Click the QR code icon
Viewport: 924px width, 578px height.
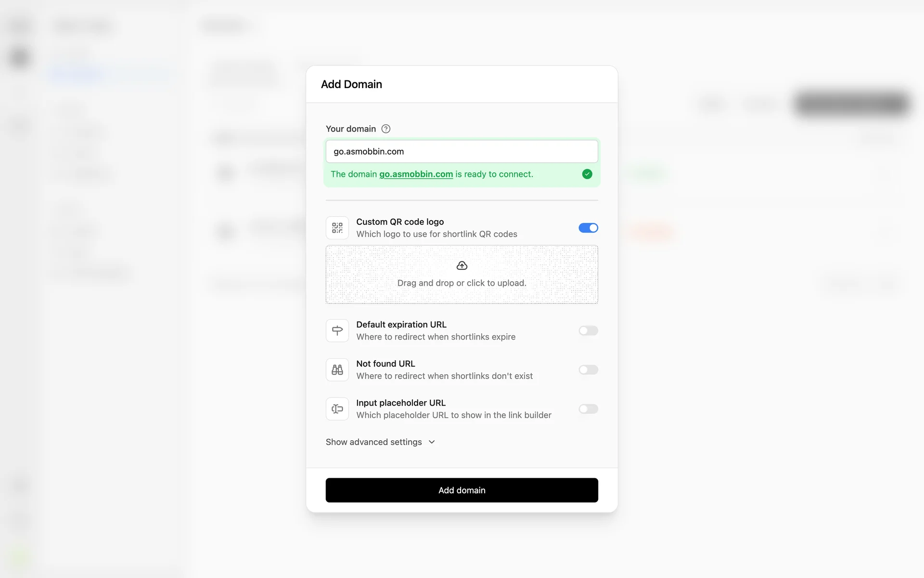(x=337, y=228)
